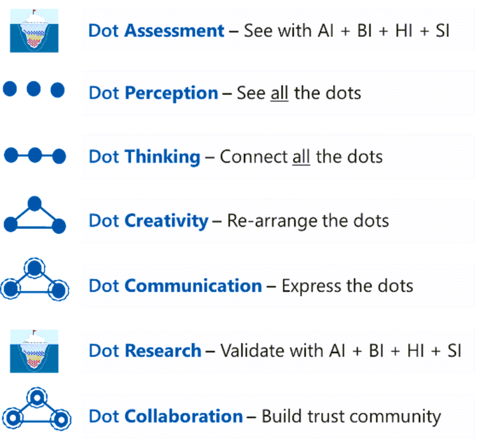Image resolution: width=484 pixels, height=448 pixels.
Task: Select the three separate dots Perception icon
Action: pos(34,89)
